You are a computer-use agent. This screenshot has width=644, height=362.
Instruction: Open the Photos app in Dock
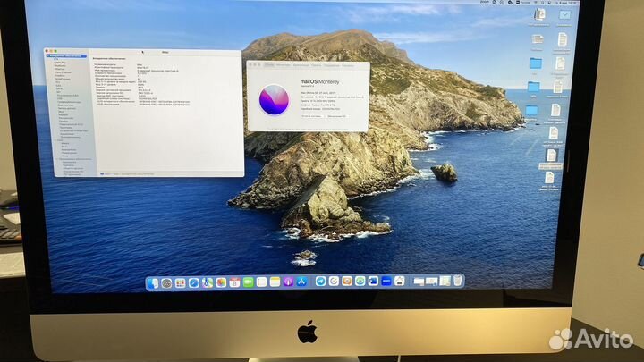click(x=221, y=282)
